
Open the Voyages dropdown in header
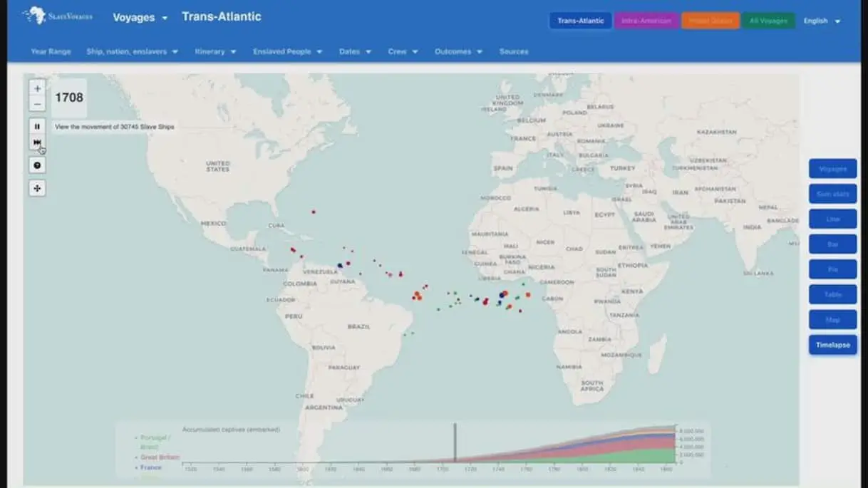[x=140, y=17]
